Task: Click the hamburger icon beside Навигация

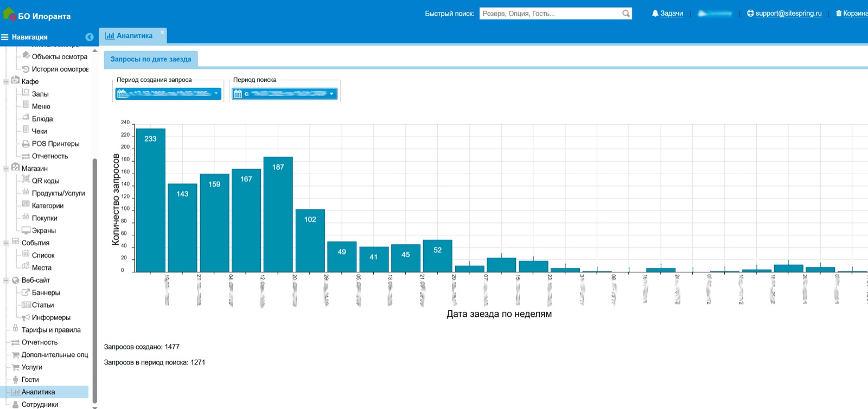Action: (5, 37)
